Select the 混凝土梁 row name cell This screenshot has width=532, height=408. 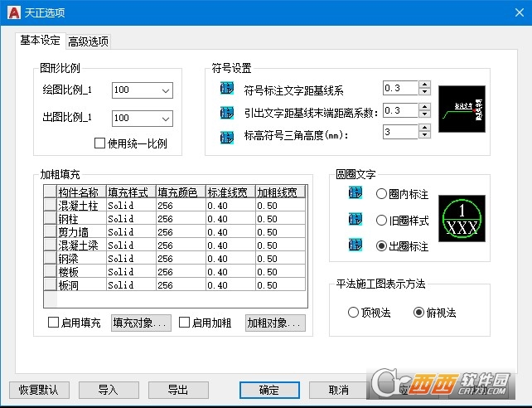point(81,245)
